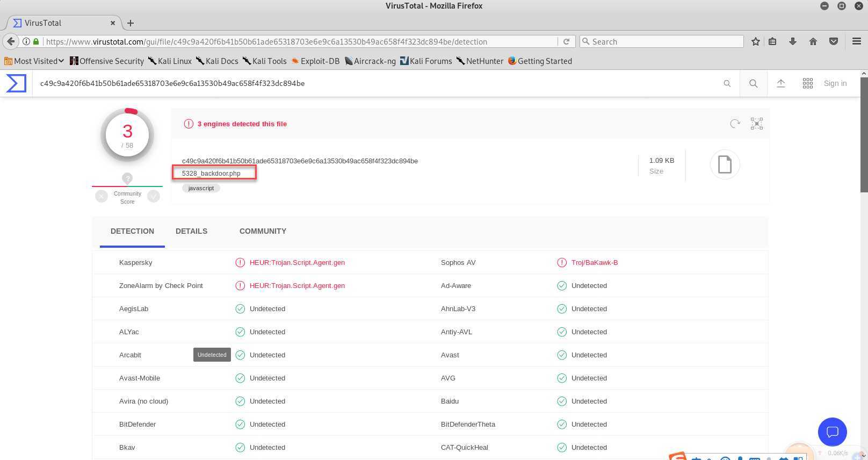Open the Kali Forums bookmark
The width and height of the screenshot is (868, 460).
click(x=426, y=61)
